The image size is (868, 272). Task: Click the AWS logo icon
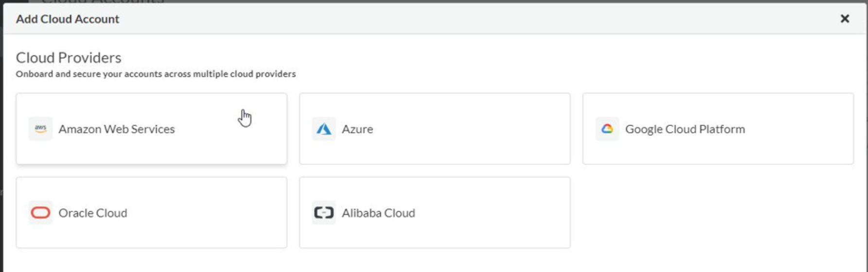40,129
